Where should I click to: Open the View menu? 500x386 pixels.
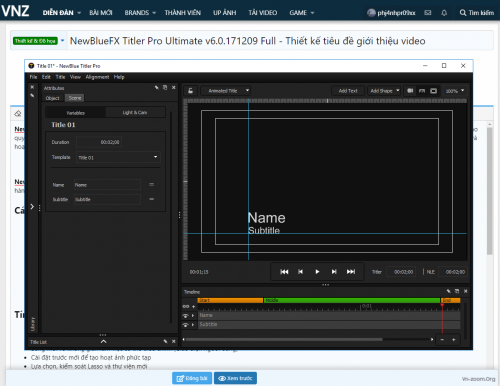click(75, 77)
